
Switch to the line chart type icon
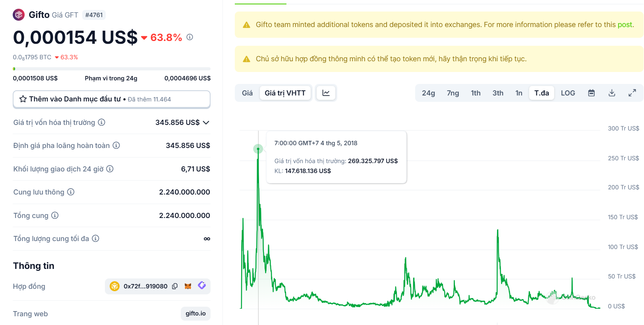click(x=326, y=93)
